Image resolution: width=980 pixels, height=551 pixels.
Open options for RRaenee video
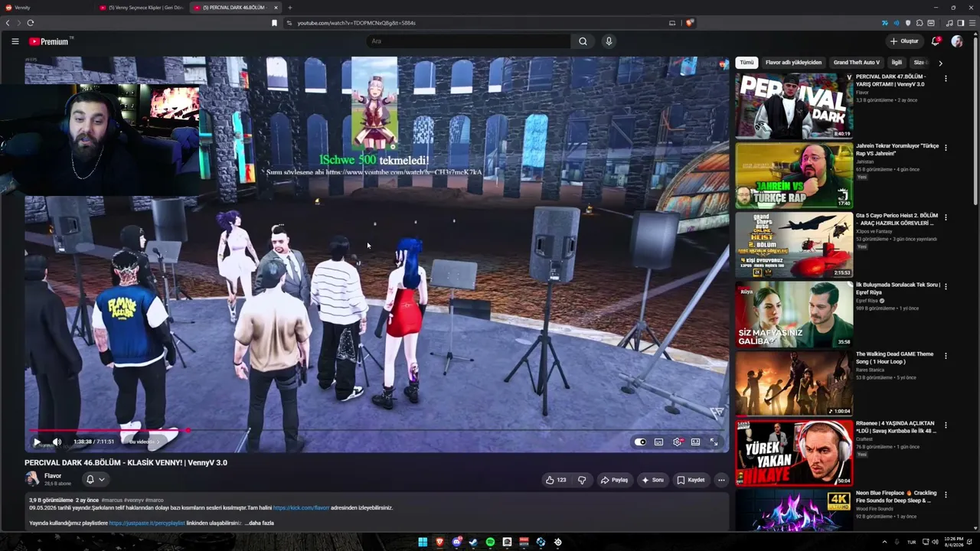(x=946, y=425)
